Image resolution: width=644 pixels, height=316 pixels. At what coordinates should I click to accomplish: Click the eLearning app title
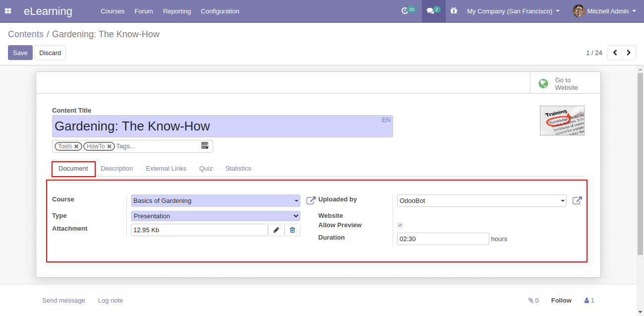click(x=48, y=11)
